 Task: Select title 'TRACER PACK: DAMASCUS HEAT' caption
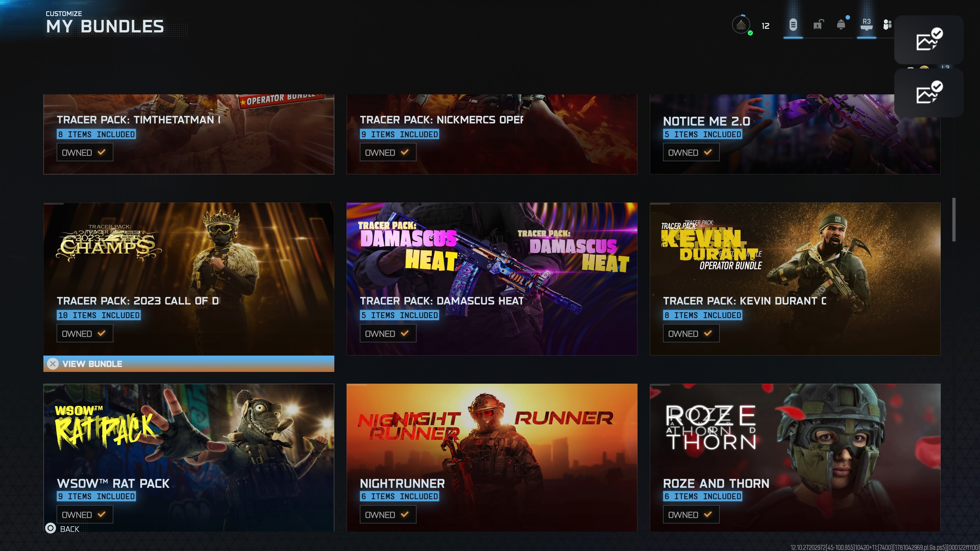[442, 301]
